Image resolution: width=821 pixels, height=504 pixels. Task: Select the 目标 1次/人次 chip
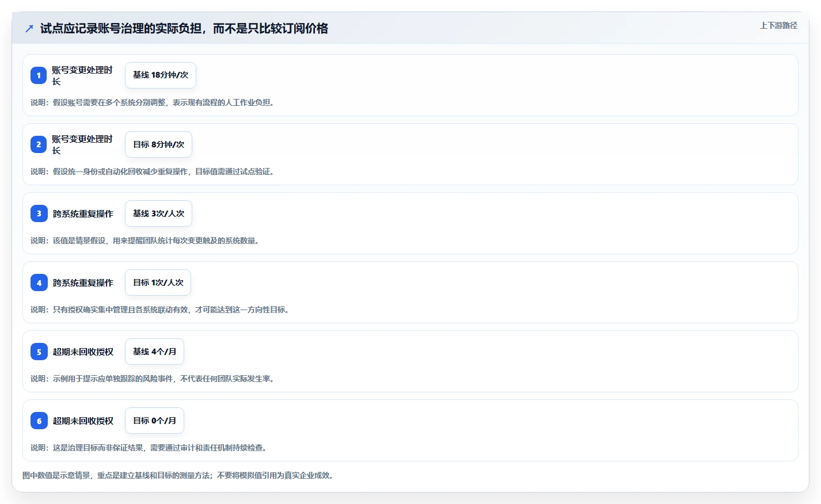point(158,282)
